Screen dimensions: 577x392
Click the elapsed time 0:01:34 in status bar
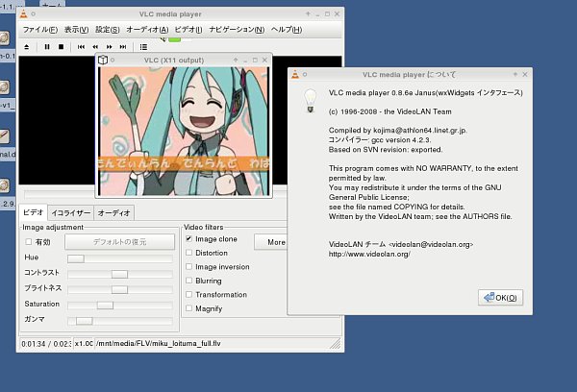click(34, 344)
